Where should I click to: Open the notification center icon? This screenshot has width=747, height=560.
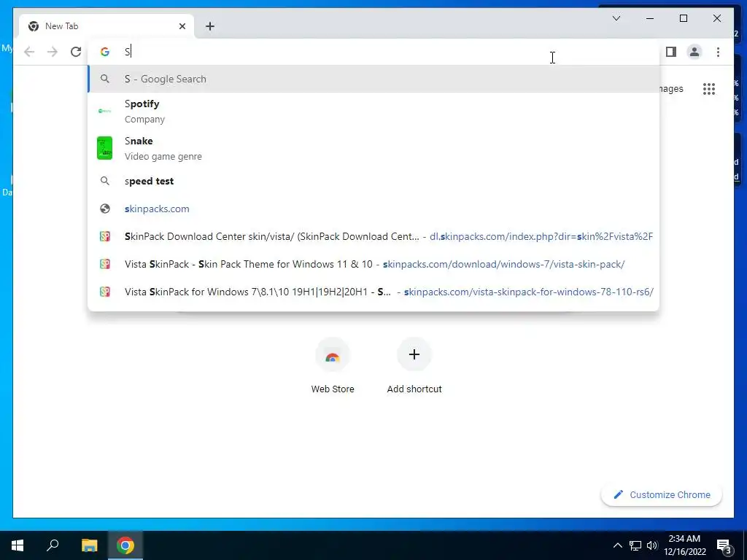(724, 545)
